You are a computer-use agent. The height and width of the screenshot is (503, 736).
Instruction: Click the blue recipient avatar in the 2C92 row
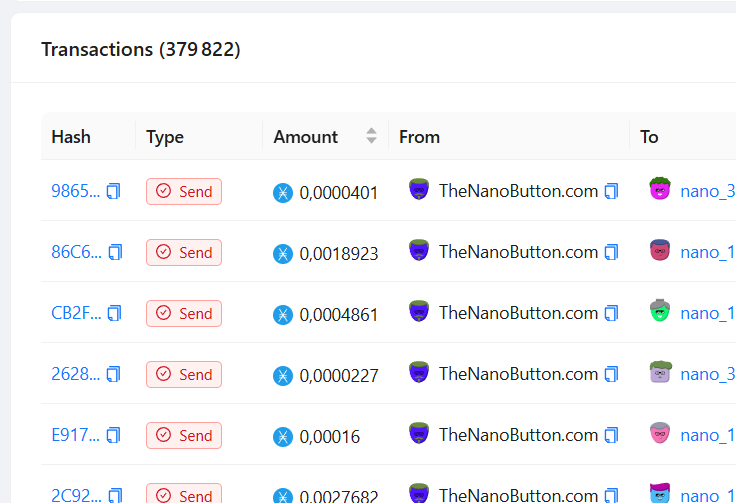pos(660,493)
